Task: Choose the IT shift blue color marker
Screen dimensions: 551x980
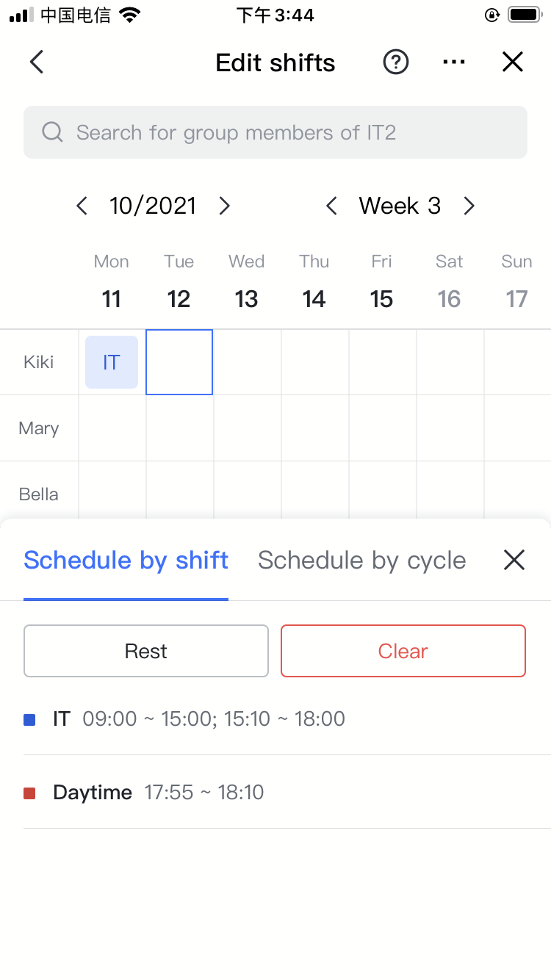Action: 29,720
